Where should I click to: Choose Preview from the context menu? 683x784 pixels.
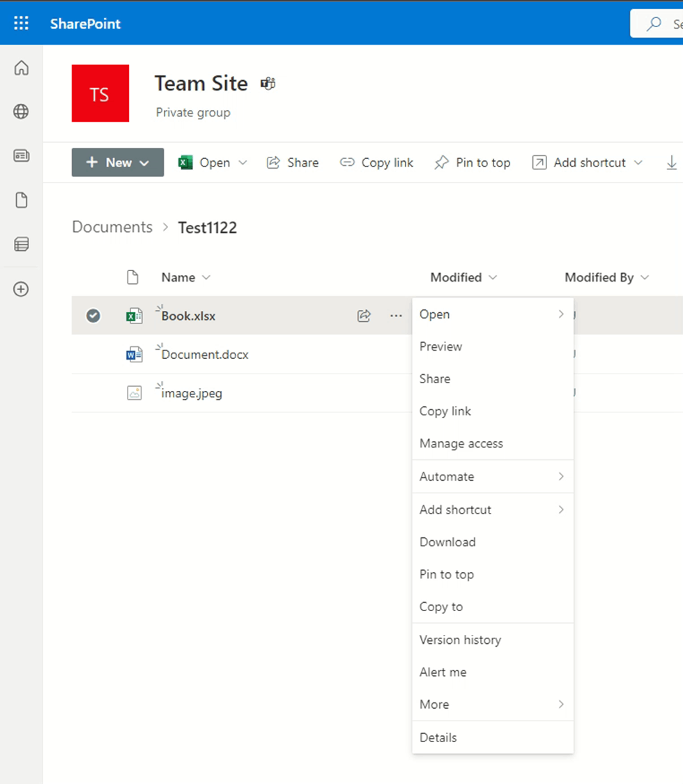pos(493,346)
